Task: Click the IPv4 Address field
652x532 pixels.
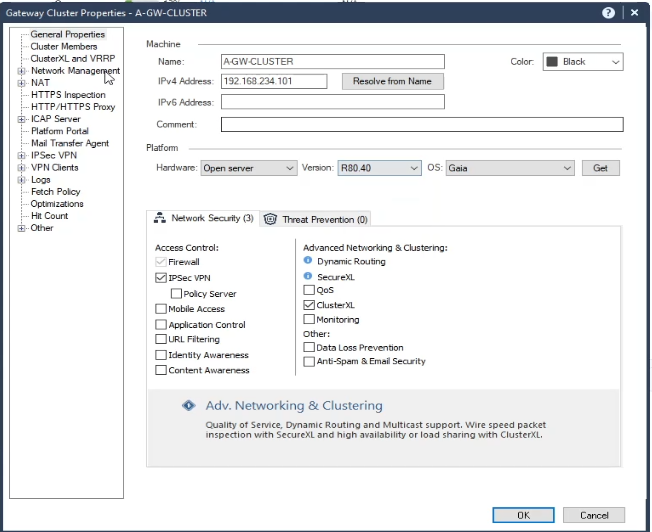Action: tap(274, 81)
